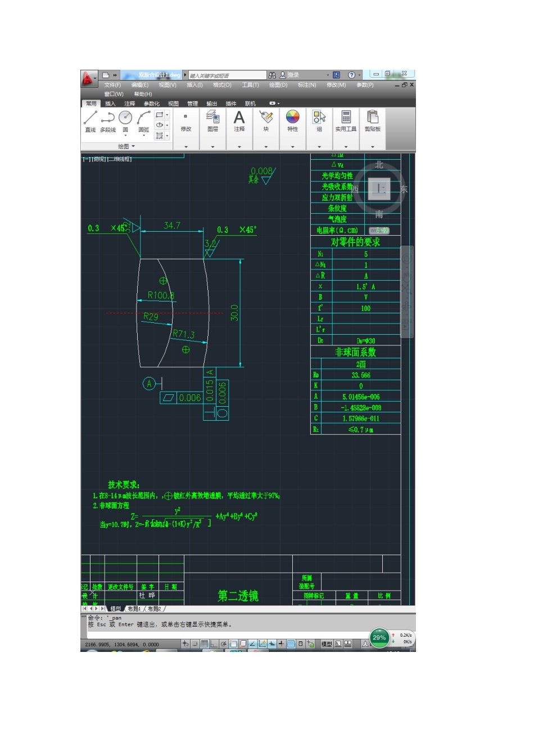
Task: Expand the Annotation (注释) panel arrow
Action: (x=239, y=147)
